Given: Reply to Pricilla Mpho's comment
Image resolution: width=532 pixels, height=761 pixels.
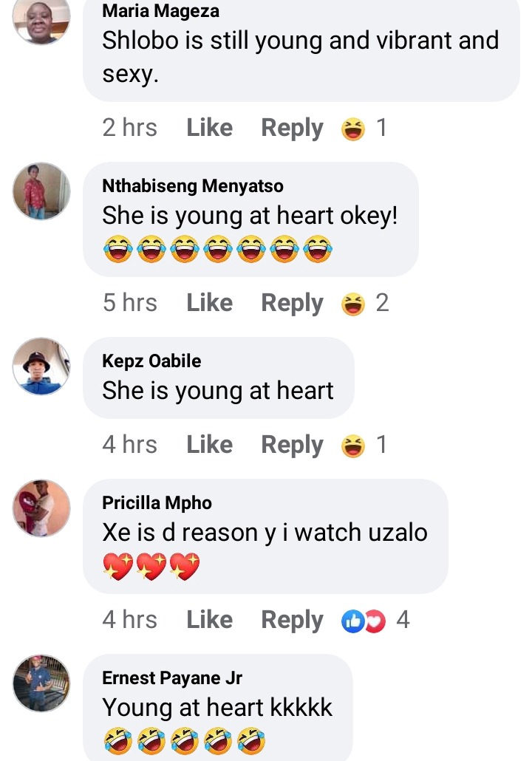Looking at the screenshot, I should click(x=292, y=621).
